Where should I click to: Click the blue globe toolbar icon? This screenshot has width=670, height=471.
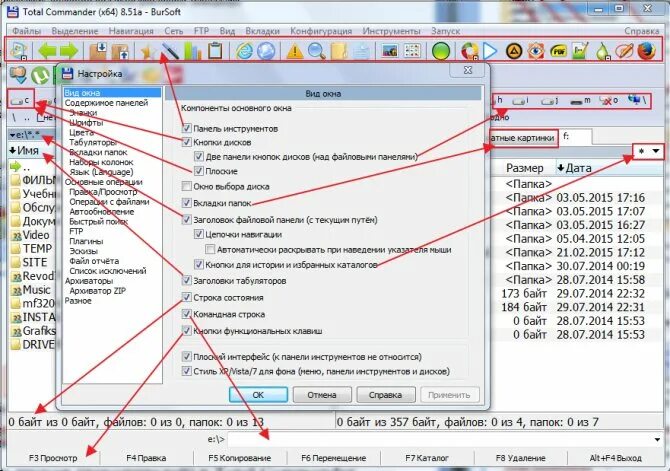[x=266, y=51]
